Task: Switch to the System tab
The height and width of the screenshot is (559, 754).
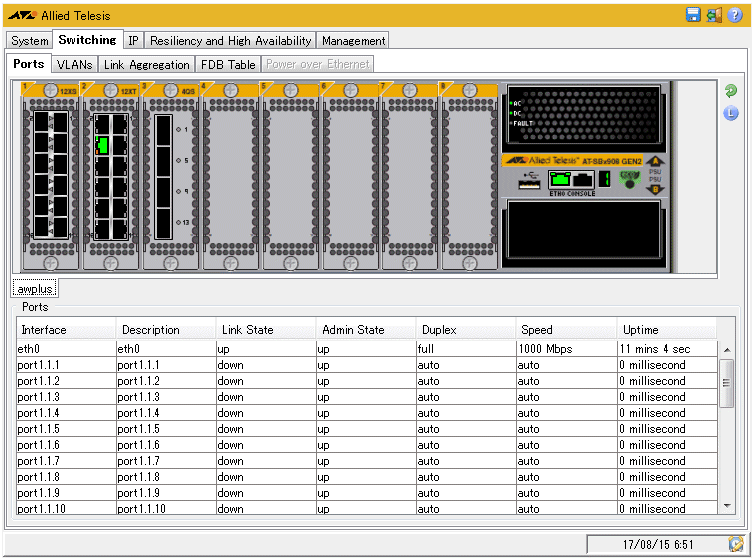Action: [30, 41]
